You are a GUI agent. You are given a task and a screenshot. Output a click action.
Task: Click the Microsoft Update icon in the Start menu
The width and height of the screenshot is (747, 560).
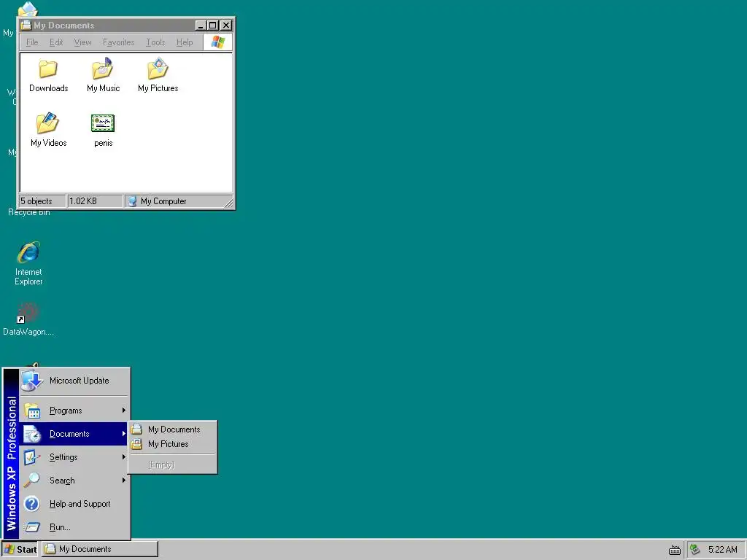(32, 381)
